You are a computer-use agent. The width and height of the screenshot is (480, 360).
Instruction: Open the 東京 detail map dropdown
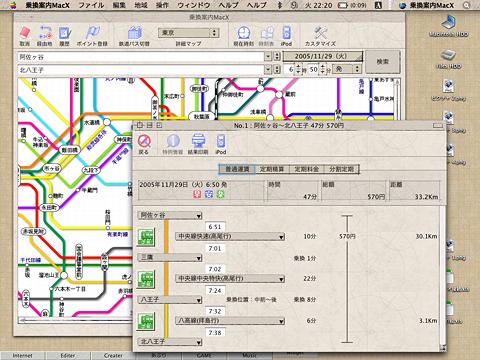tap(189, 33)
